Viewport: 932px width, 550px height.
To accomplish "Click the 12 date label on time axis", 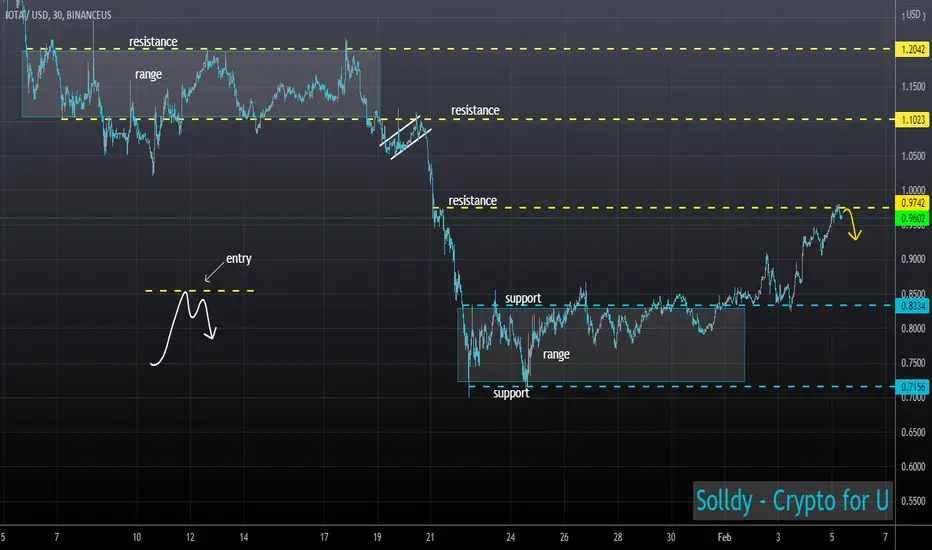I will pos(190,537).
